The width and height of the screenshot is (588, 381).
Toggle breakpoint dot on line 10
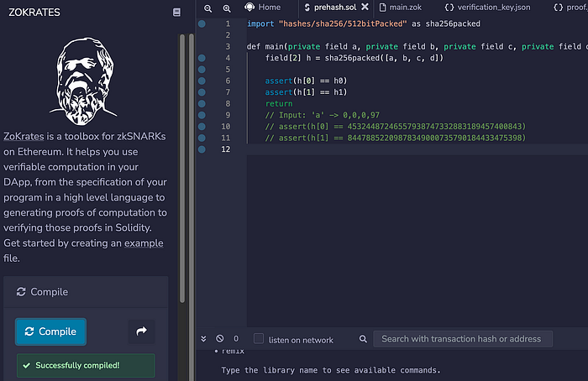click(202, 127)
